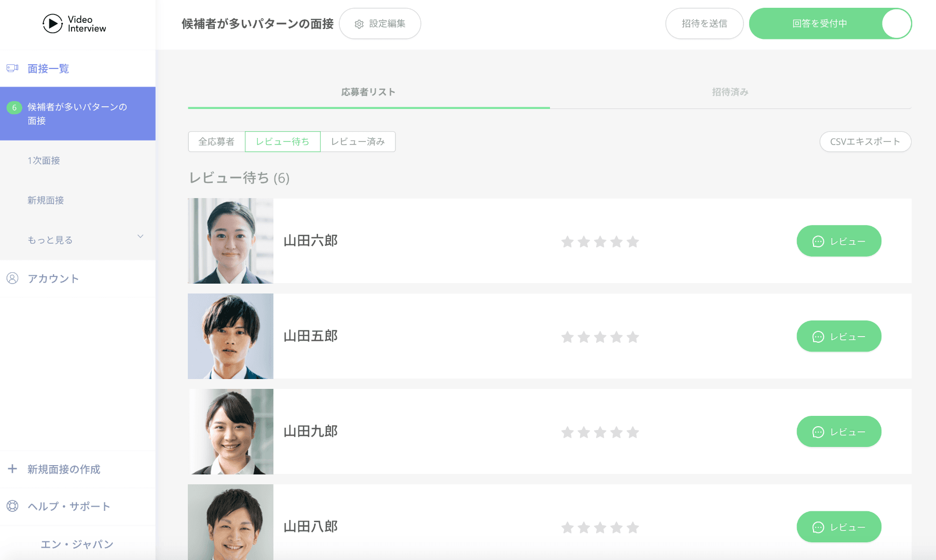Click the gear icon in 設定編集
Viewport: 936px width, 560px height.
359,24
